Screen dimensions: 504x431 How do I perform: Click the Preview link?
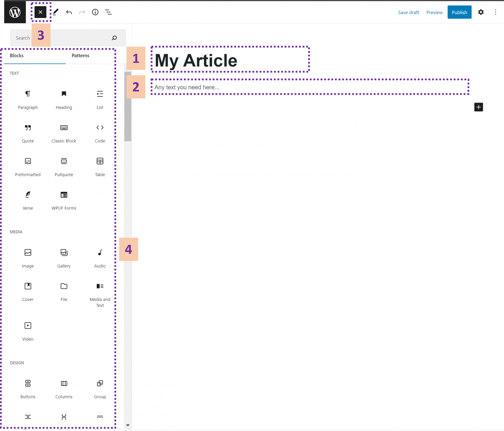click(434, 12)
